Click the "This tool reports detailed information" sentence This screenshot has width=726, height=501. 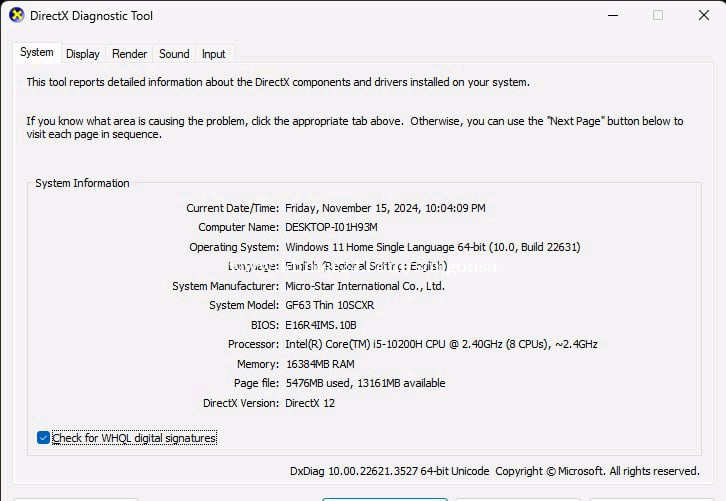pos(278,82)
